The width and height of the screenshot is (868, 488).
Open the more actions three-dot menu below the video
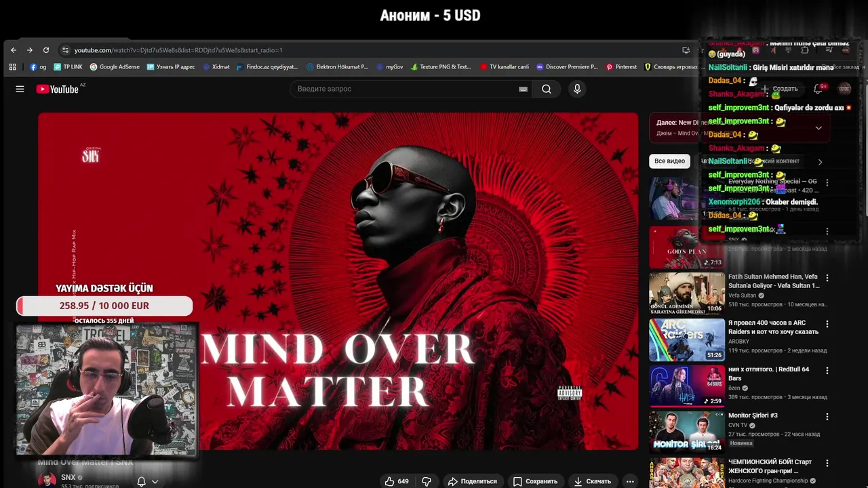click(630, 481)
